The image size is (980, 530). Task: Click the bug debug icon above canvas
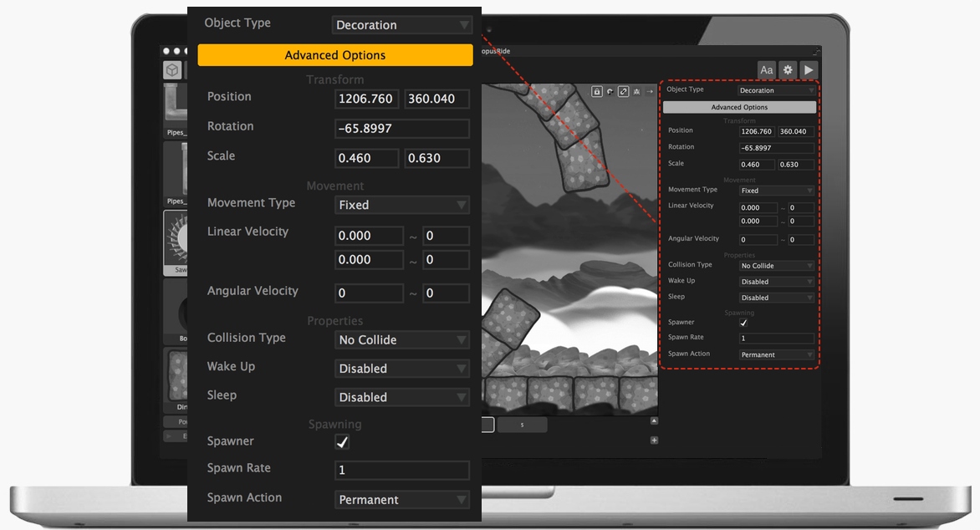[636, 91]
